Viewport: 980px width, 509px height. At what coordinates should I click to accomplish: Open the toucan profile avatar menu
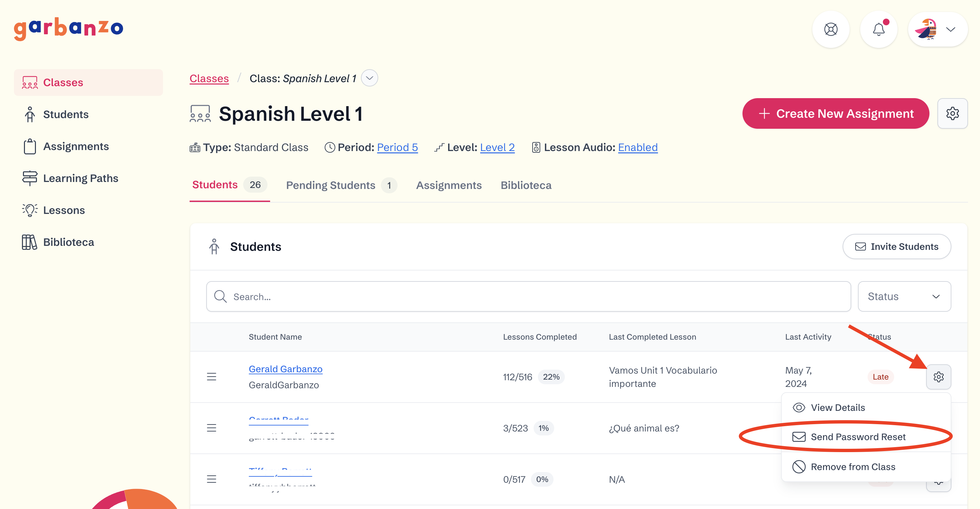pos(937,29)
